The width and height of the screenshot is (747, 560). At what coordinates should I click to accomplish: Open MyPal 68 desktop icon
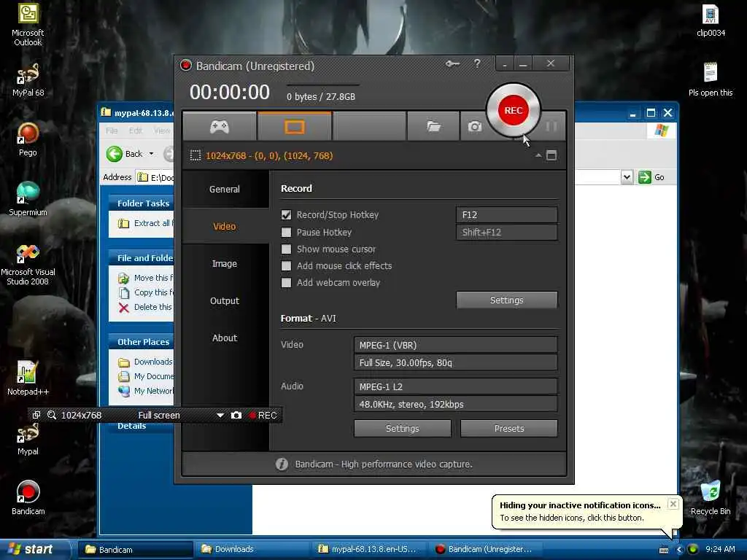(x=28, y=80)
